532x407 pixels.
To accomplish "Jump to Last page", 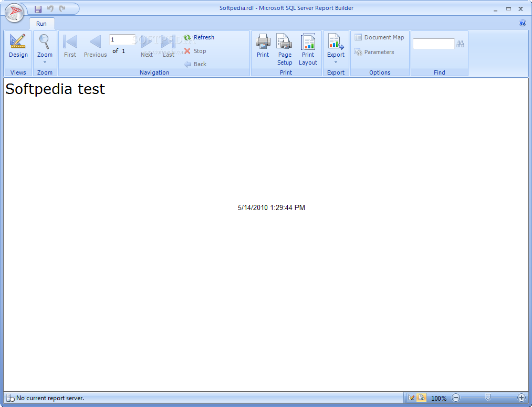I will [x=168, y=46].
